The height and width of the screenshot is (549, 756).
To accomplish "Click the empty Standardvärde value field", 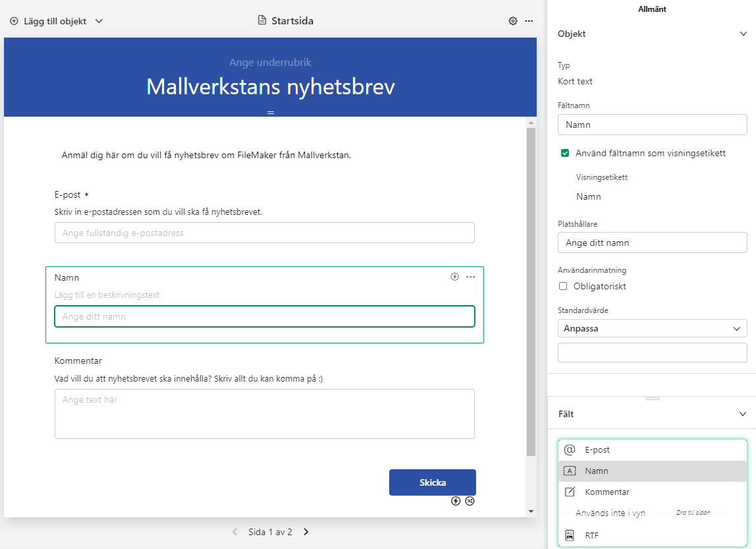I will pos(653,353).
